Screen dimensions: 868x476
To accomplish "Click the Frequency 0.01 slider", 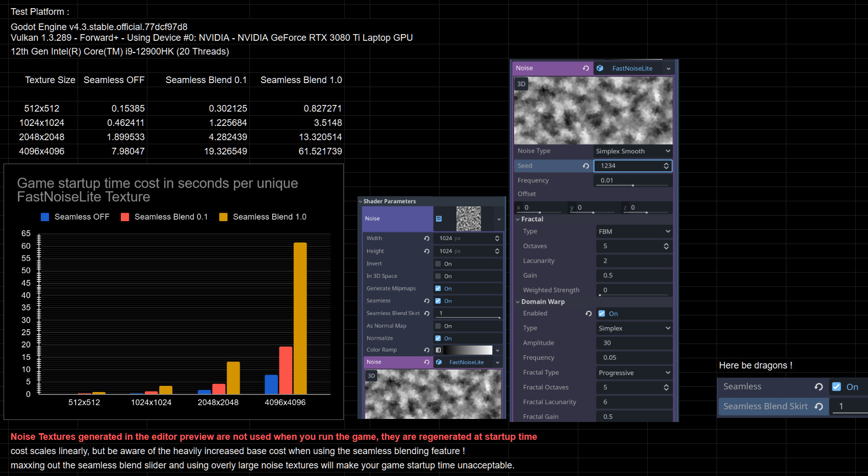I will 633,186.
